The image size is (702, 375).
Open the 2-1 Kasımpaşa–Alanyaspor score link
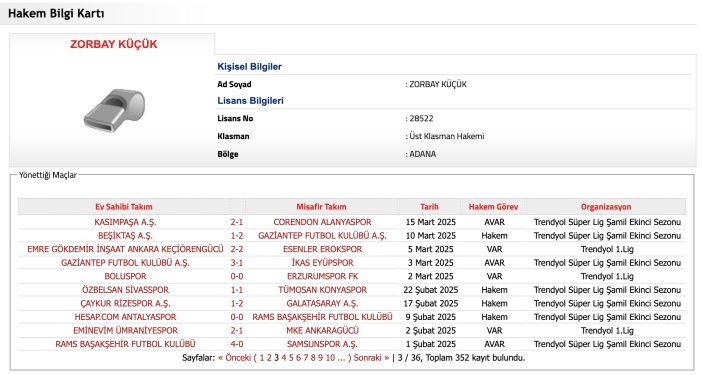[x=237, y=222]
